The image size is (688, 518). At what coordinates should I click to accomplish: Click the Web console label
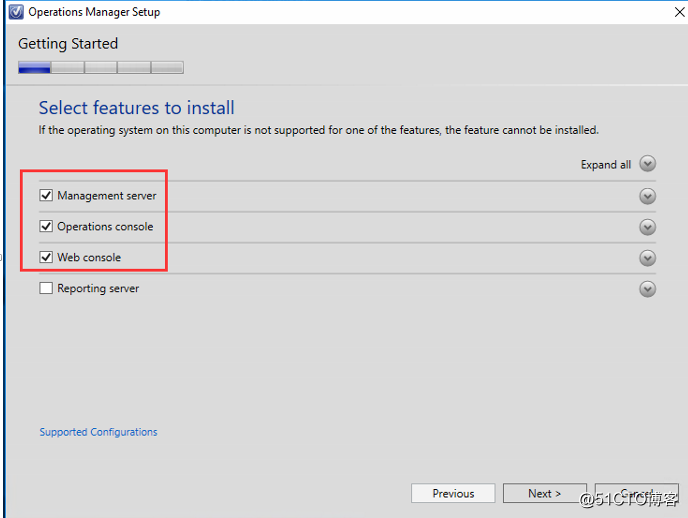[x=89, y=257]
